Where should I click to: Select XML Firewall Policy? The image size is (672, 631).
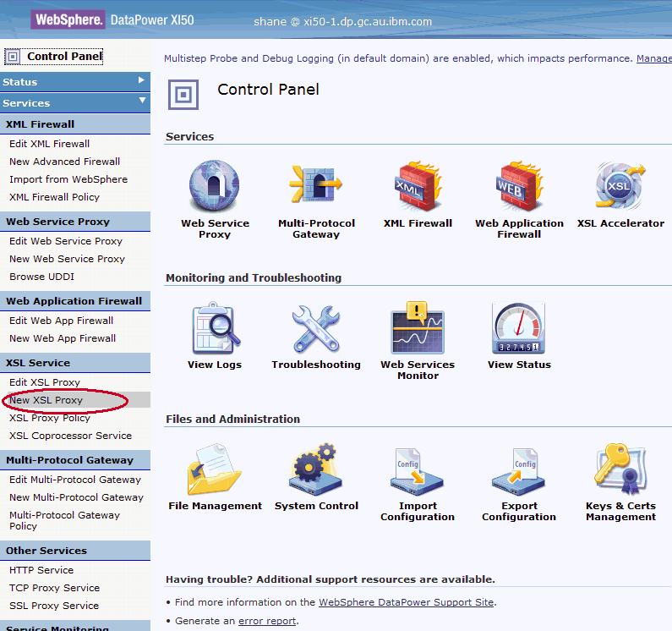(x=54, y=197)
